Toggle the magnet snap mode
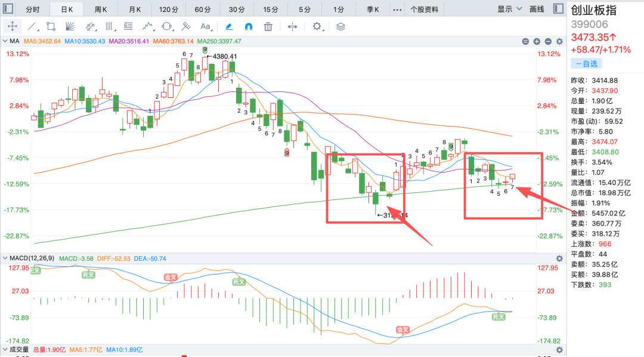The height and width of the screenshot is (357, 644). (249, 27)
